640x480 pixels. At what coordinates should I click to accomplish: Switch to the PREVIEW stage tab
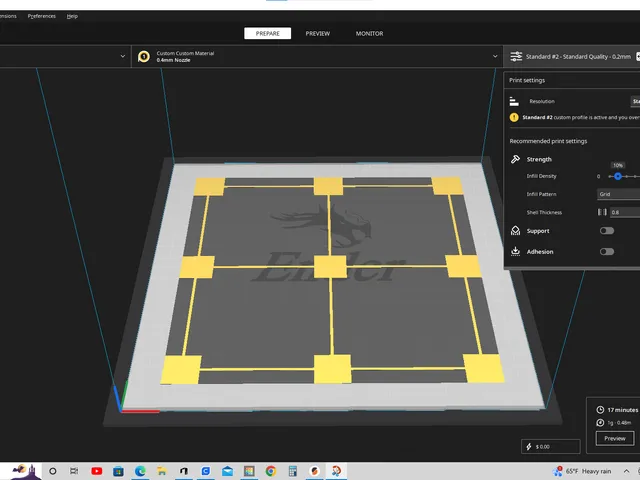pos(318,33)
